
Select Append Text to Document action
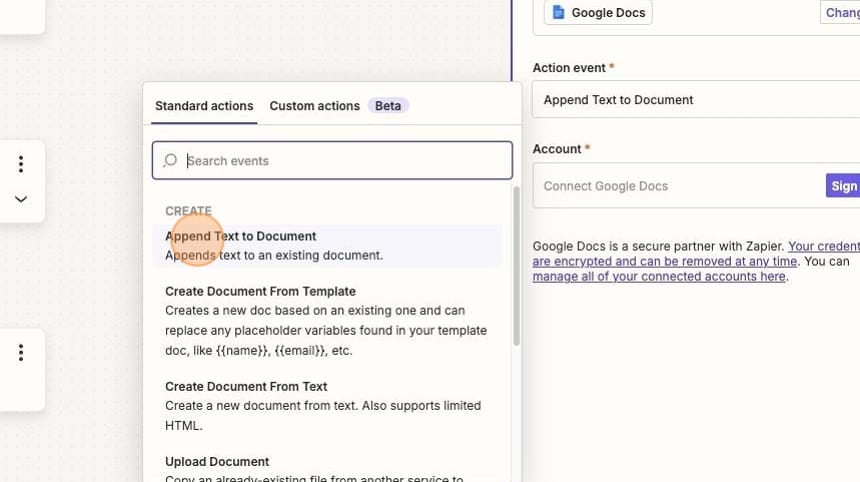click(327, 246)
